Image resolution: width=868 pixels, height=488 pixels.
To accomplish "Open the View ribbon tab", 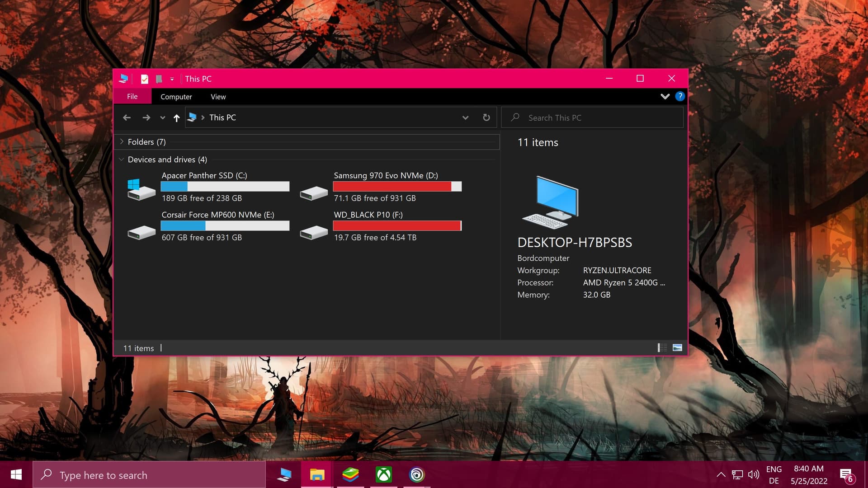I will pos(218,97).
